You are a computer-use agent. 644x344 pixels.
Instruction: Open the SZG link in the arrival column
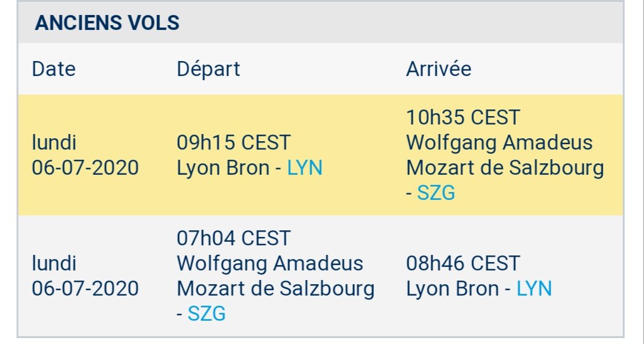pos(436,193)
